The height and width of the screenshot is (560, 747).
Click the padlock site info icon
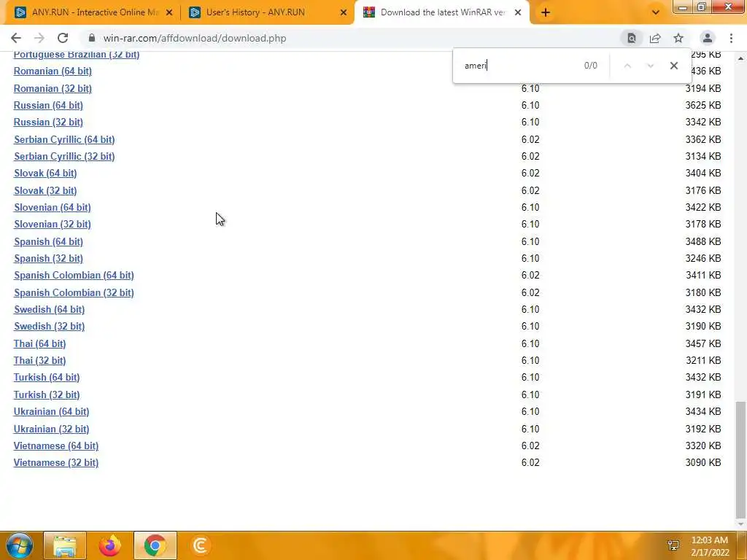[92, 38]
